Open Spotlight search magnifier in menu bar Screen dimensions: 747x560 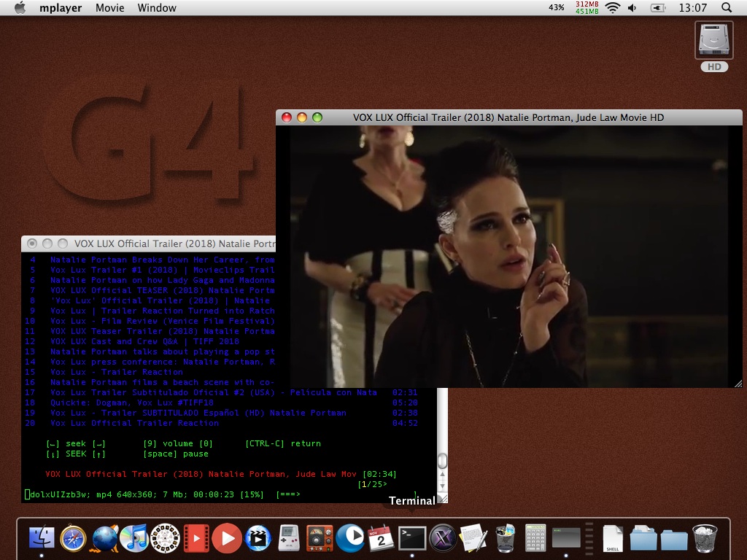pos(727,7)
